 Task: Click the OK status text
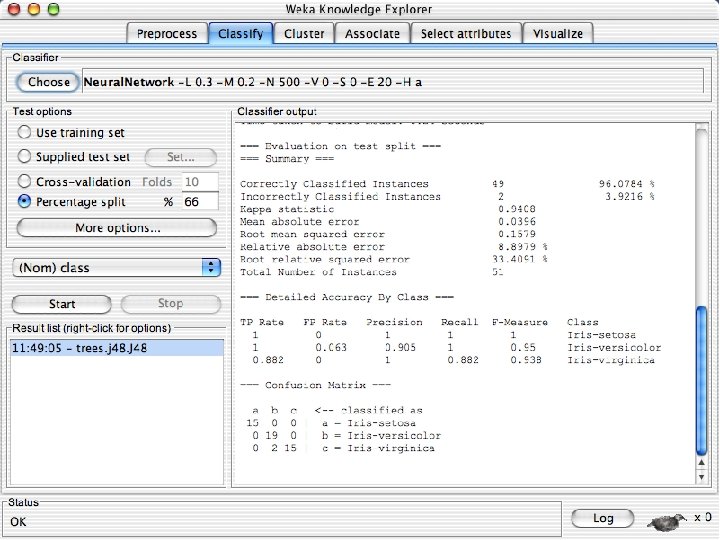[x=18, y=522]
